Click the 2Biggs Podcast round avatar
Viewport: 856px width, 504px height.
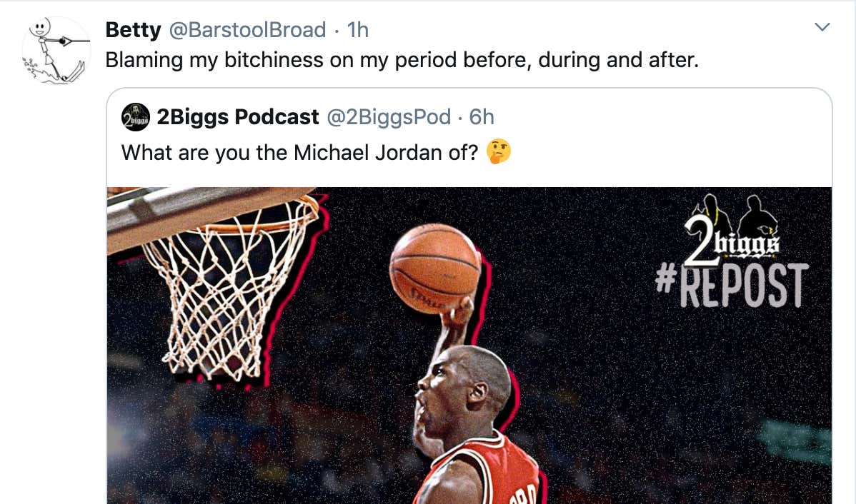(135, 117)
